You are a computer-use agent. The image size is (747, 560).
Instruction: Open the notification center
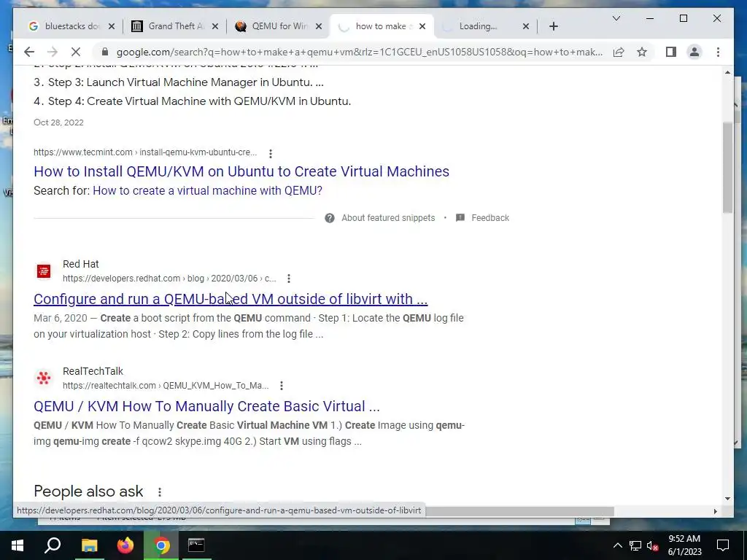tap(723, 545)
